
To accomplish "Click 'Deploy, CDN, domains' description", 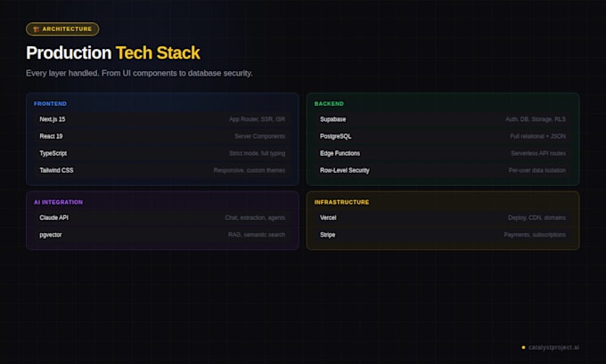I will [536, 218].
